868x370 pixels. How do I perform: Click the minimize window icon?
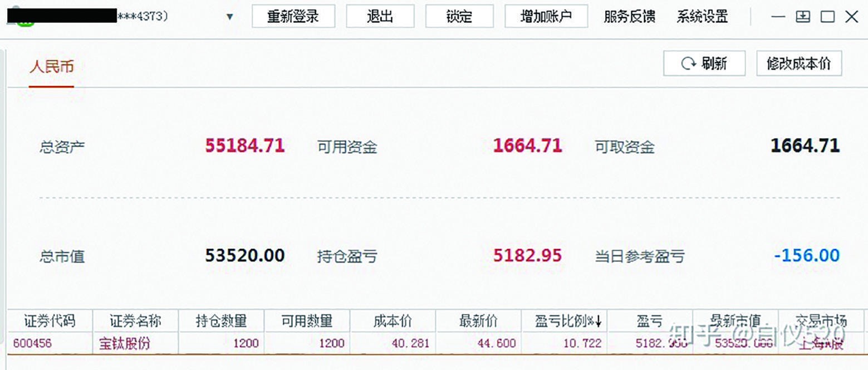coord(778,17)
